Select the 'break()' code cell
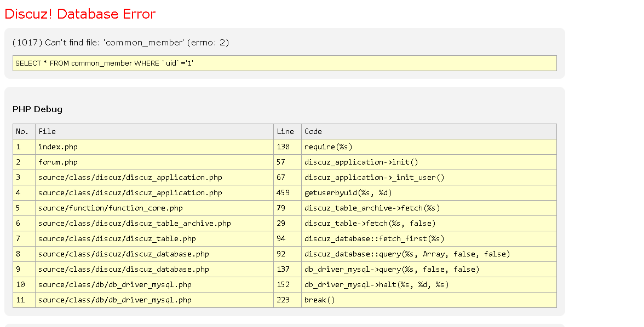Image resolution: width=644 pixels, height=327 pixels. click(x=429, y=300)
